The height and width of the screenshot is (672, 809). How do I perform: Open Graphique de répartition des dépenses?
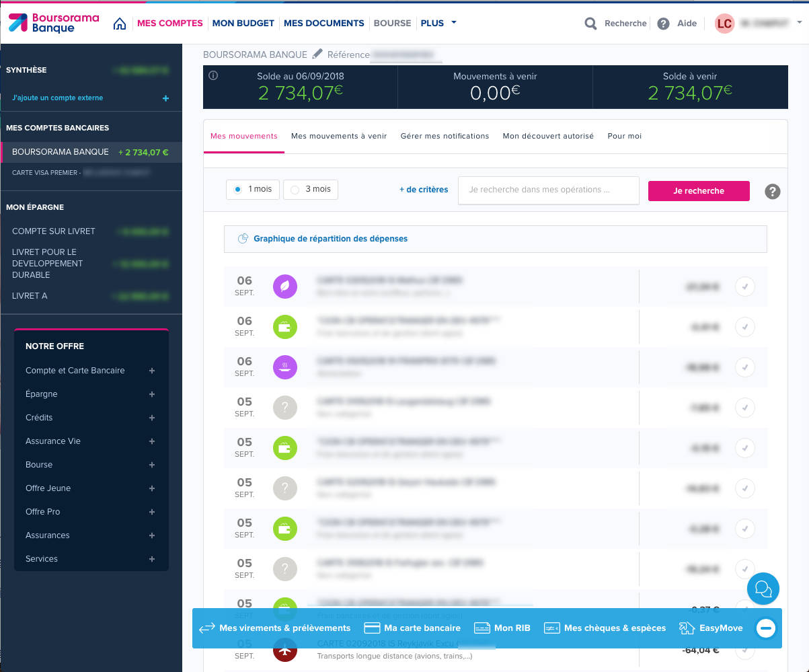tap(496, 239)
